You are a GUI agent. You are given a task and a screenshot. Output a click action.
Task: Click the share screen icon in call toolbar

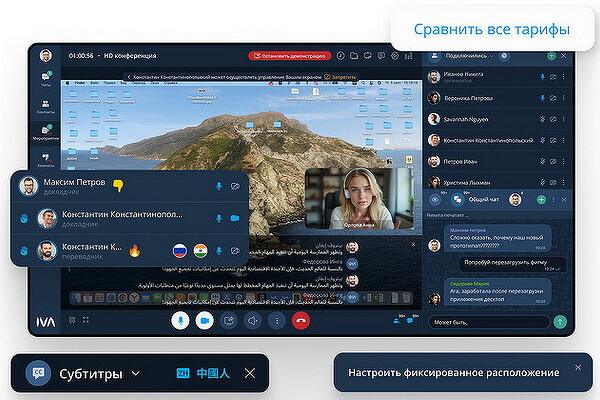229,320
